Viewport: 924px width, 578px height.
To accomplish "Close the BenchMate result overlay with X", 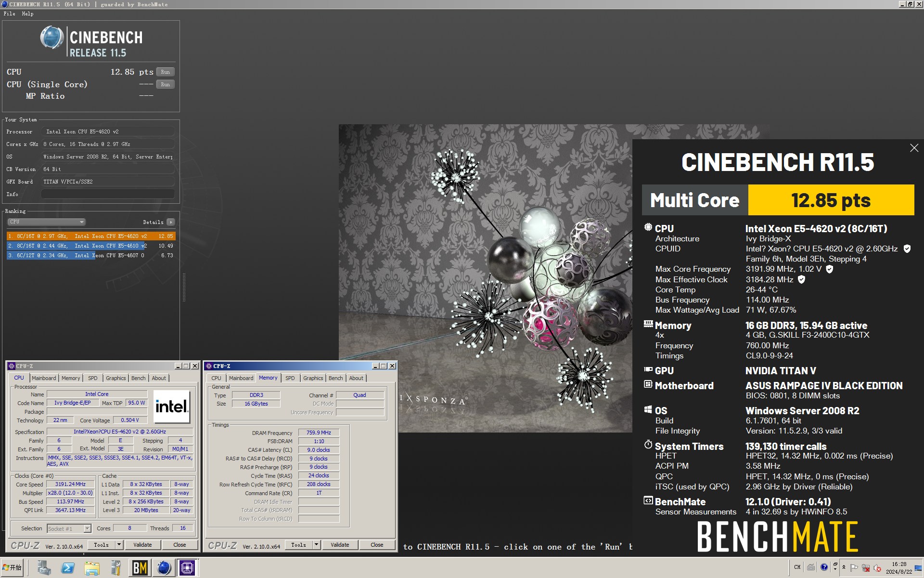I will pos(914,148).
